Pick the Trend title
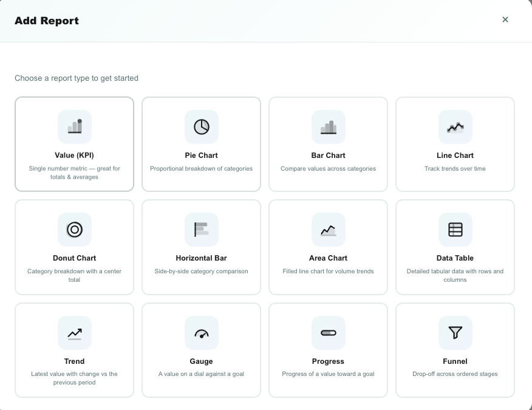532x410 pixels. 74,361
